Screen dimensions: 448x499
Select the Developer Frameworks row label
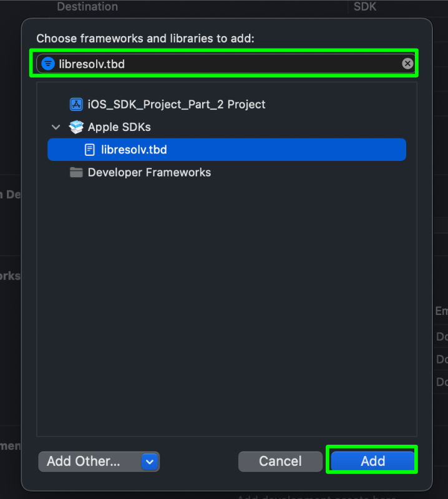pos(149,172)
